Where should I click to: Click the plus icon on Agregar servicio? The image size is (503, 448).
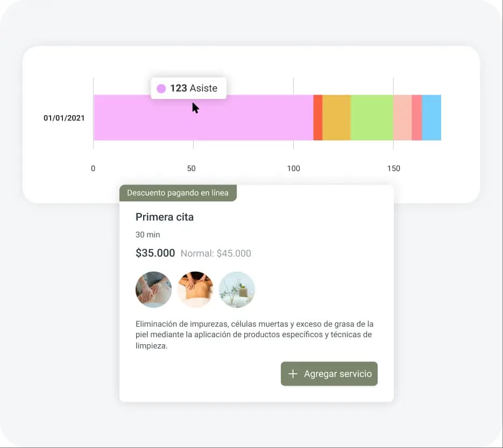[293, 374]
